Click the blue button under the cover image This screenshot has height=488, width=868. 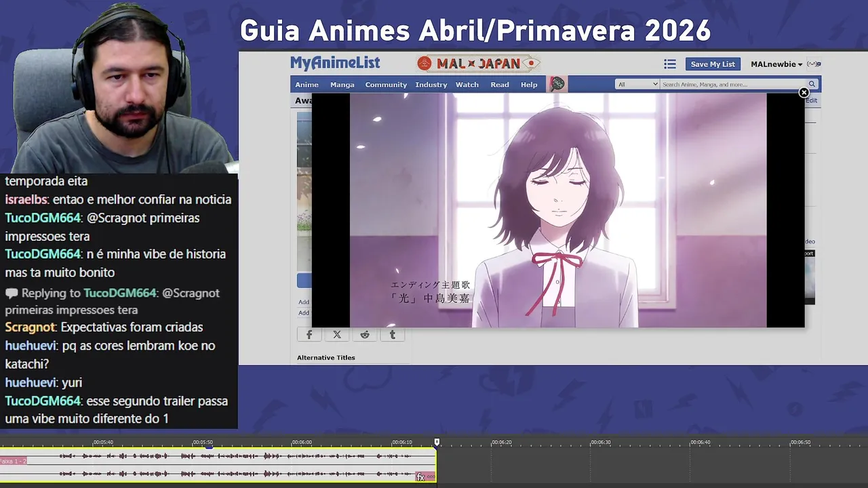tap(304, 281)
